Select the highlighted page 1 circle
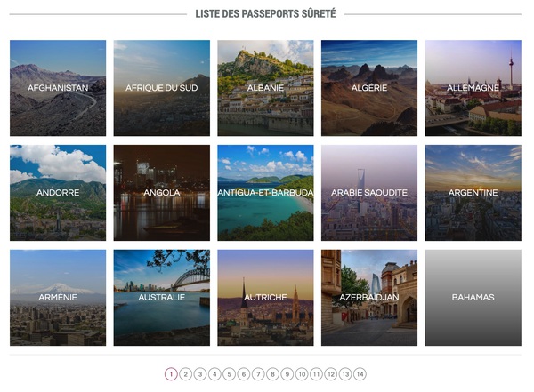534x392 pixels. coord(171,374)
